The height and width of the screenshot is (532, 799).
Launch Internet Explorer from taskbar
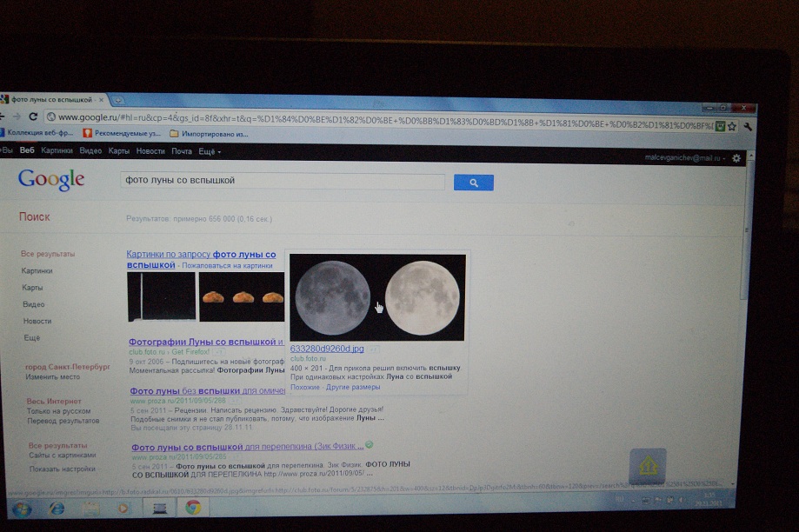tap(57, 508)
